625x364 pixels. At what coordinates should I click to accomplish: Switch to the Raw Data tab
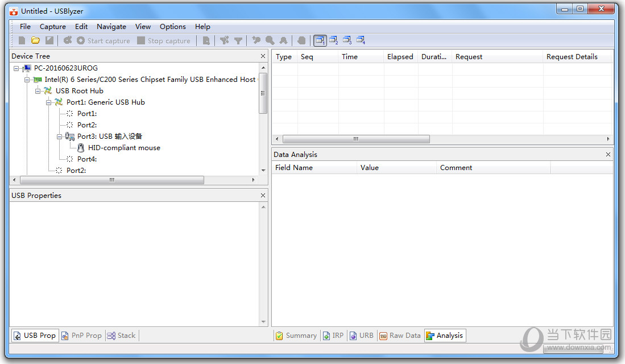click(400, 336)
